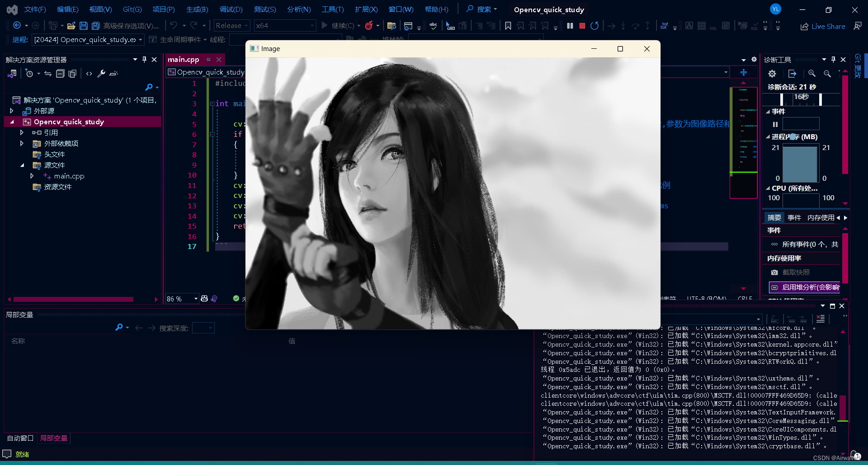Click the Solution Explorer properties wrench icon

click(x=101, y=74)
